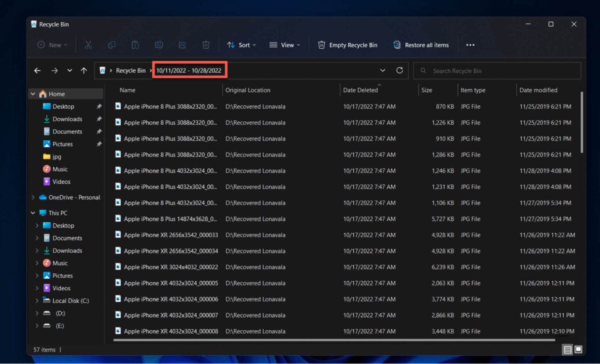Image resolution: width=600 pixels, height=364 pixels.
Task: Expand Local Disk (C:) in the sidebar
Action: 36,300
